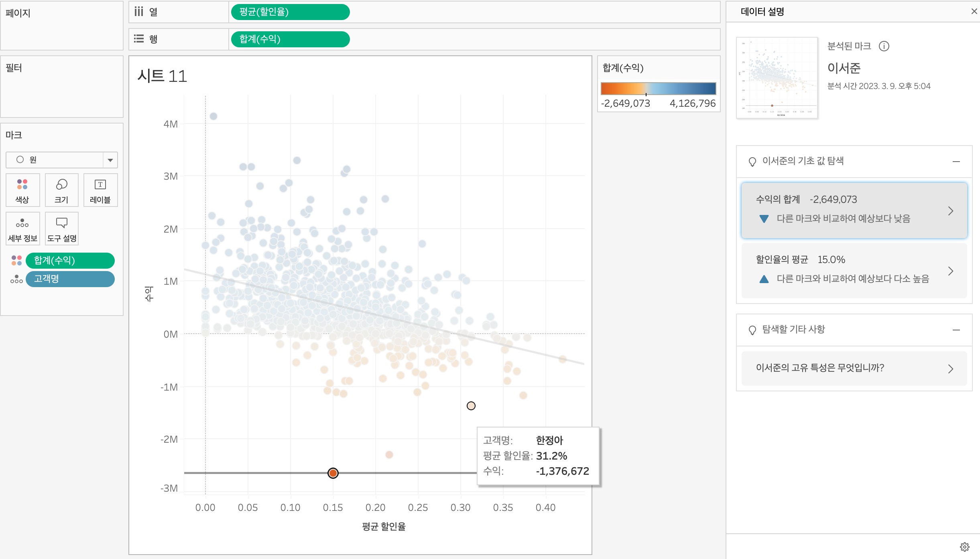Collapse the 탐색할 기타 사항 section
Screen dimensions: 980x559
(x=956, y=330)
